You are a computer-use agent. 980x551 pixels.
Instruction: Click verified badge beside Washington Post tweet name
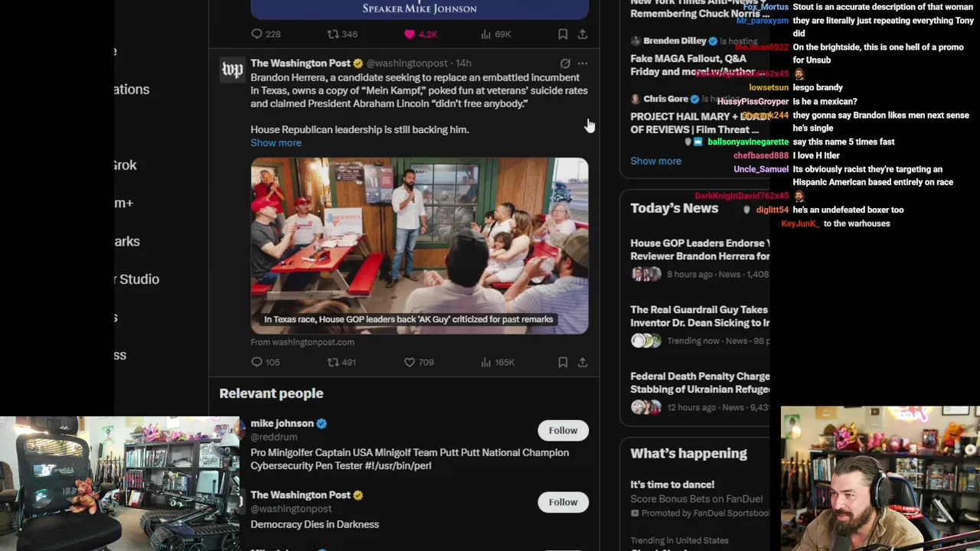[x=358, y=63]
